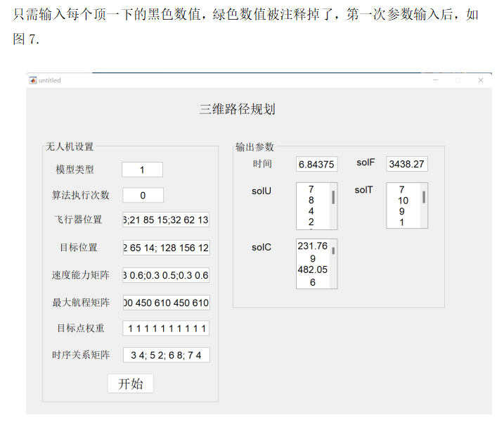Viewport: 504px width, 425px height.
Task: Click the 开始 button
Action: click(130, 383)
